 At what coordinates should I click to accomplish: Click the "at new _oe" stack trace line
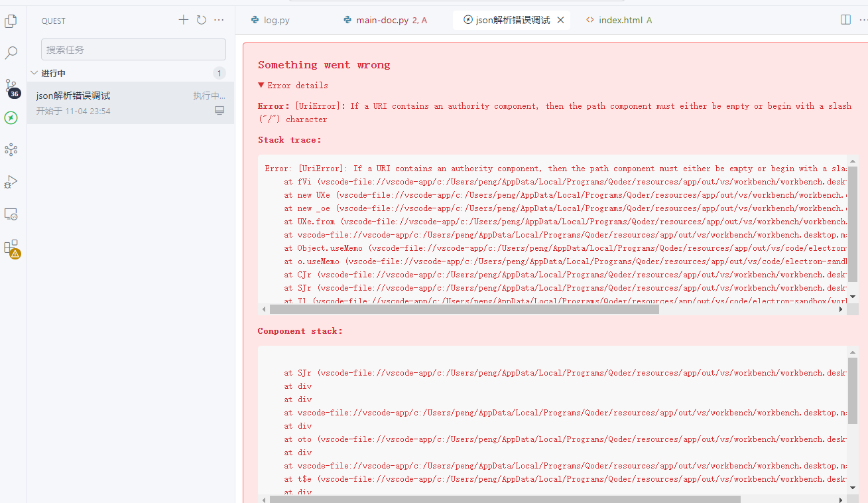(x=566, y=208)
